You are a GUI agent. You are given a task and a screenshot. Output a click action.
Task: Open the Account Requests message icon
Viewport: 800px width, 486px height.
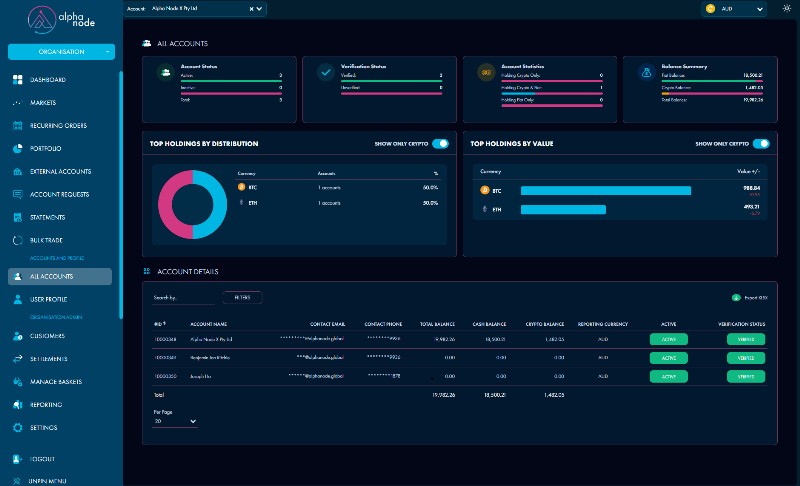[18, 195]
